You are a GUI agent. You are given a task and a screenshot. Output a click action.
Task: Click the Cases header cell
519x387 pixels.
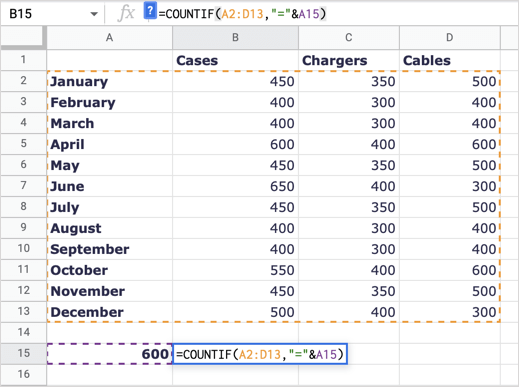tap(235, 60)
